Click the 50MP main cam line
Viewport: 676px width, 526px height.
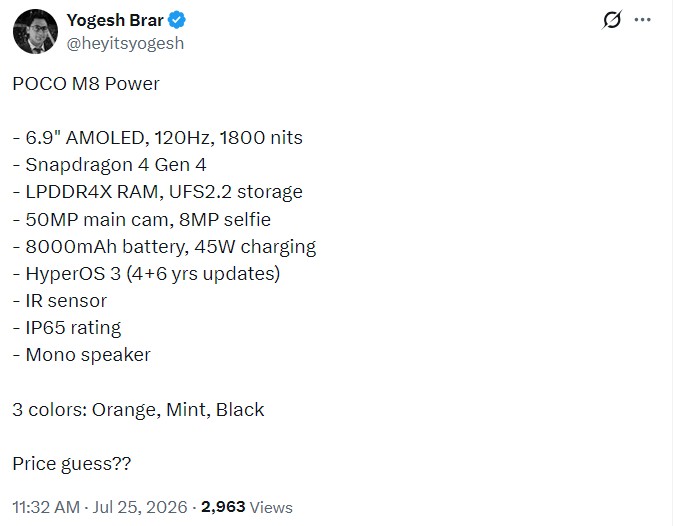click(142, 220)
